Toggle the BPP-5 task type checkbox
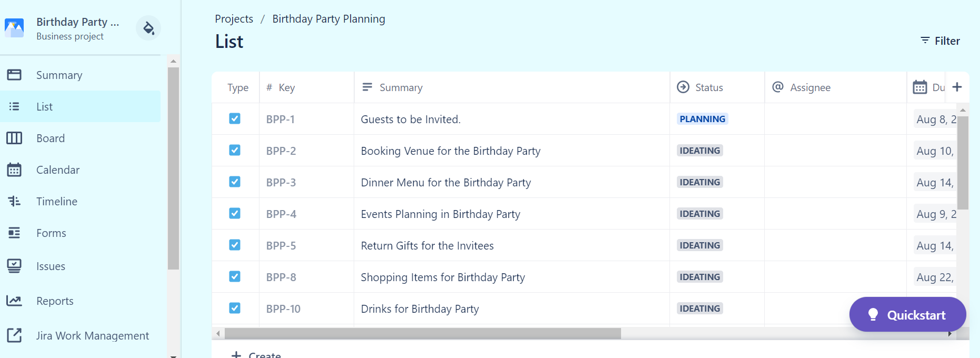 [235, 245]
